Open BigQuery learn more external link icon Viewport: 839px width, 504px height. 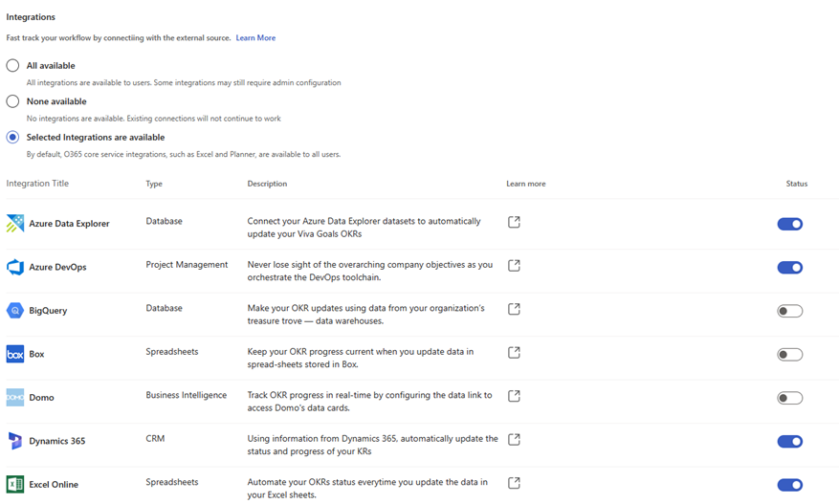pyautogui.click(x=514, y=309)
